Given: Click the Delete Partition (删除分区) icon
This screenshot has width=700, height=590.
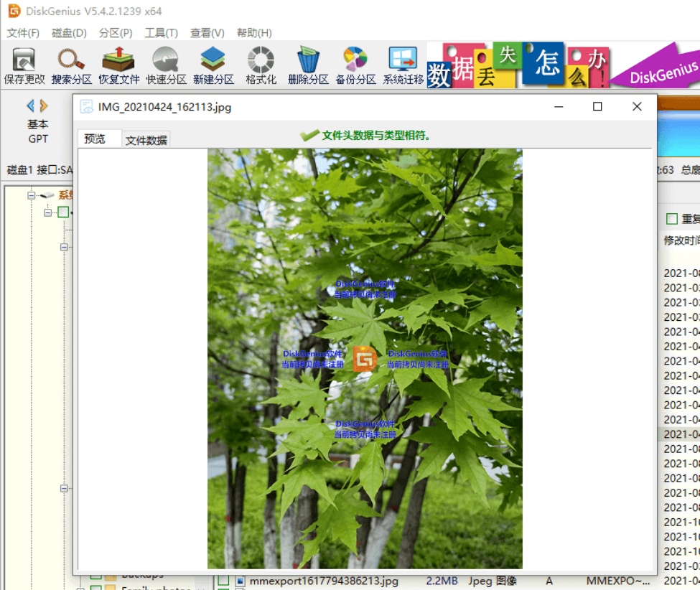Looking at the screenshot, I should point(308,65).
